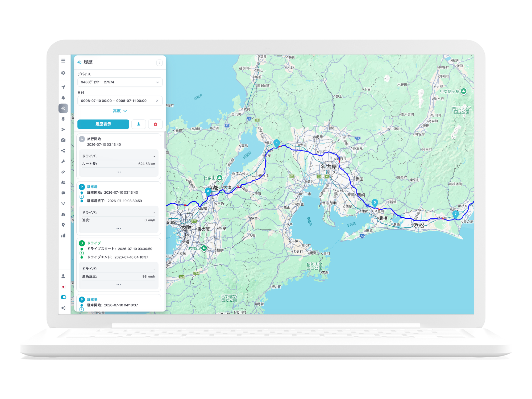Expand the 高度 advanced options

120,111
